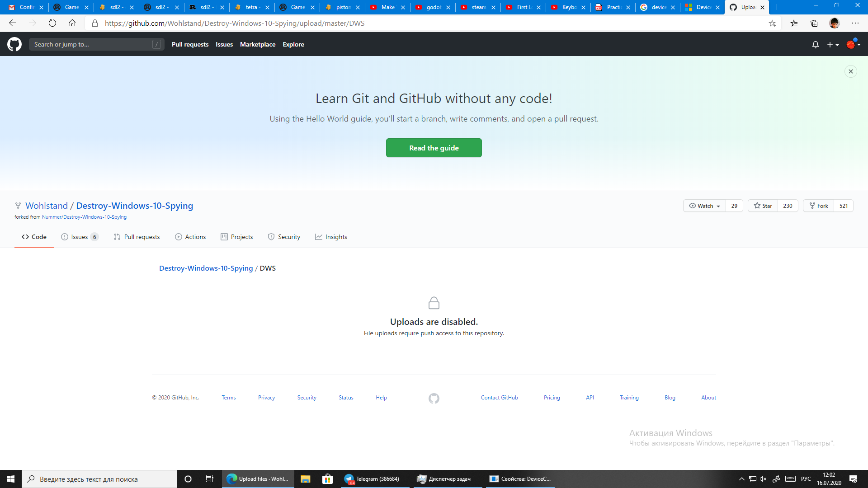Open the Contact GitHub link
868x488 pixels.
[500, 398]
